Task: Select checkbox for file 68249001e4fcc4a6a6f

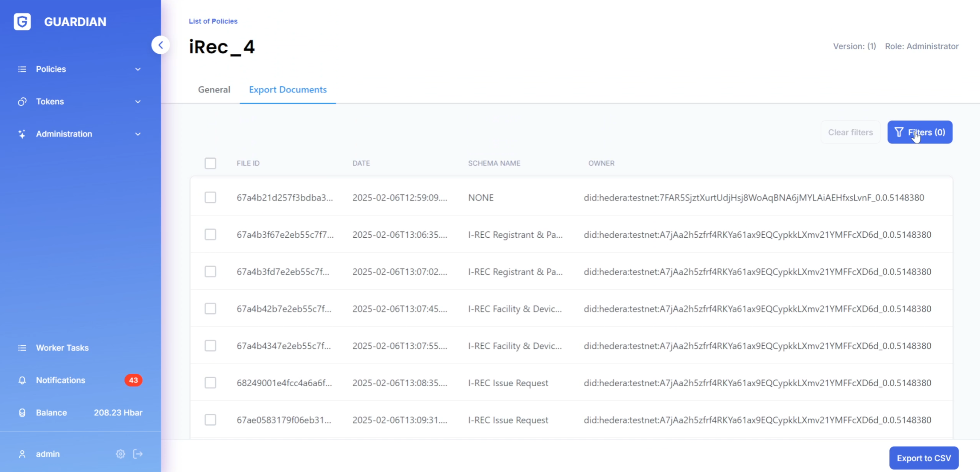Action: pyautogui.click(x=210, y=383)
